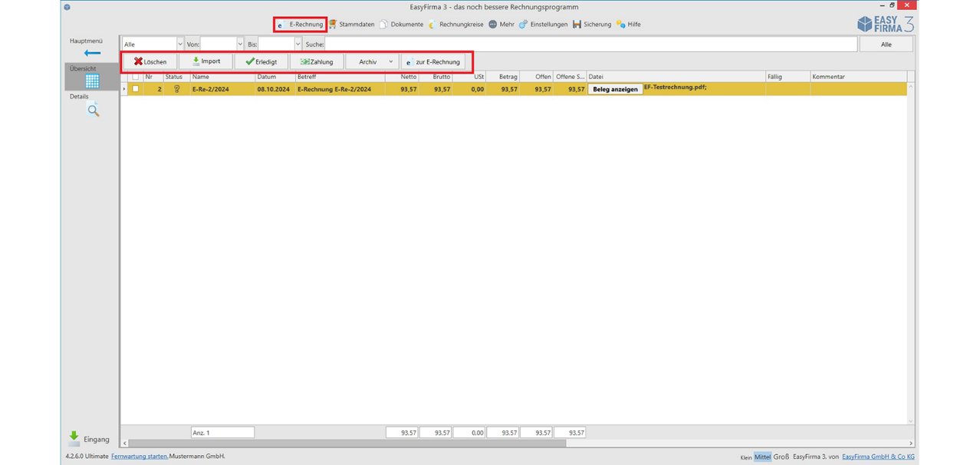980x465 pixels.
Task: Click the EF-Testrechnung.pdf file name
Action: click(676, 88)
